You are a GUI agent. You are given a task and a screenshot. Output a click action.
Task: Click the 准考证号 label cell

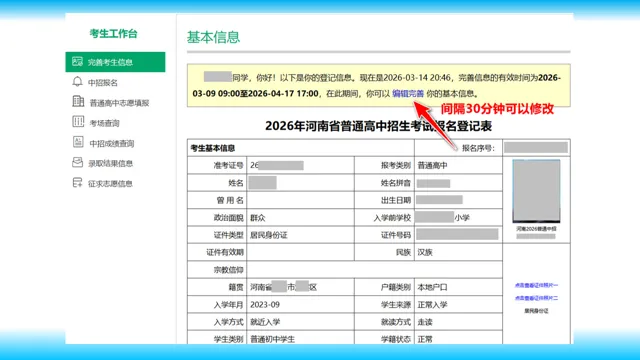pyautogui.click(x=217, y=165)
